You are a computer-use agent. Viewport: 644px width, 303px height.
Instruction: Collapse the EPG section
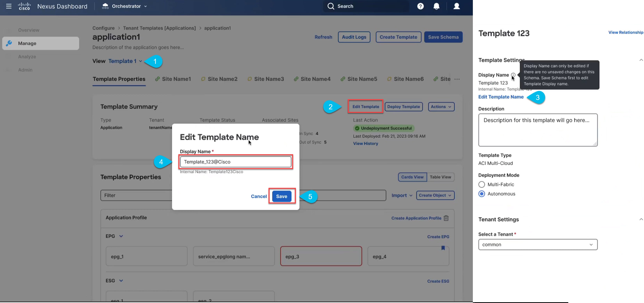pos(121,236)
